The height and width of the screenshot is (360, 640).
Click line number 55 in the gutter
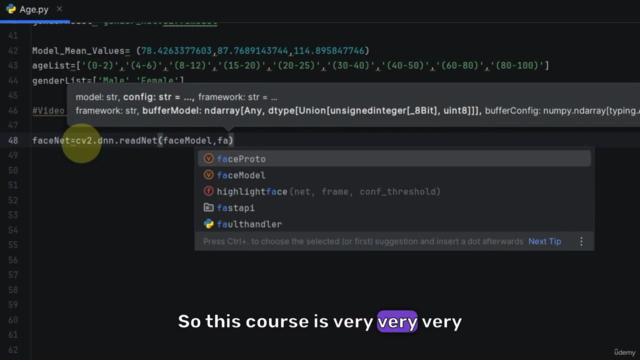[x=13, y=245]
